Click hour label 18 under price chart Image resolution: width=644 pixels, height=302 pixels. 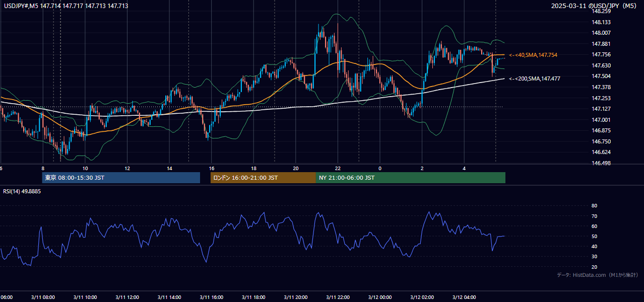coord(254,168)
